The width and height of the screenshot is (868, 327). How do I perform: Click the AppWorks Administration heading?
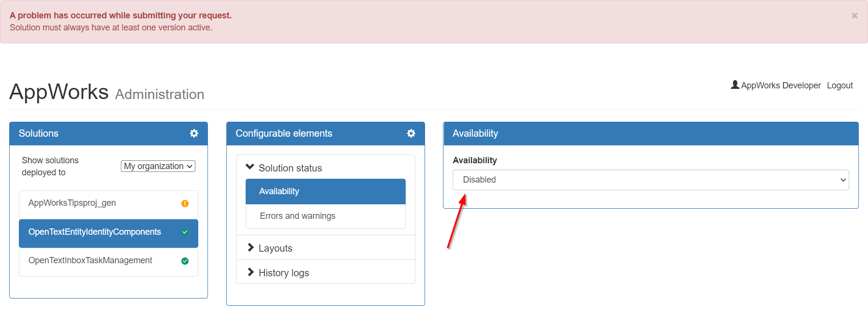(x=107, y=92)
